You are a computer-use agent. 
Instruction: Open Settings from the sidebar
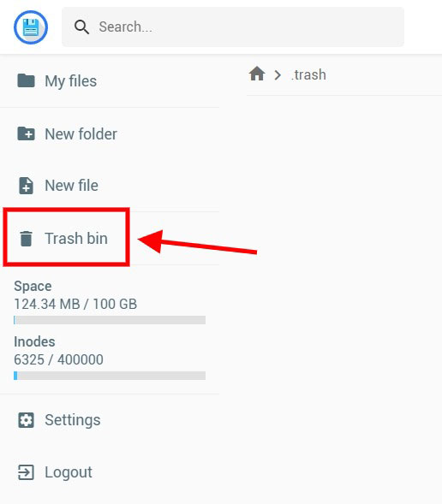pyautogui.click(x=110, y=420)
